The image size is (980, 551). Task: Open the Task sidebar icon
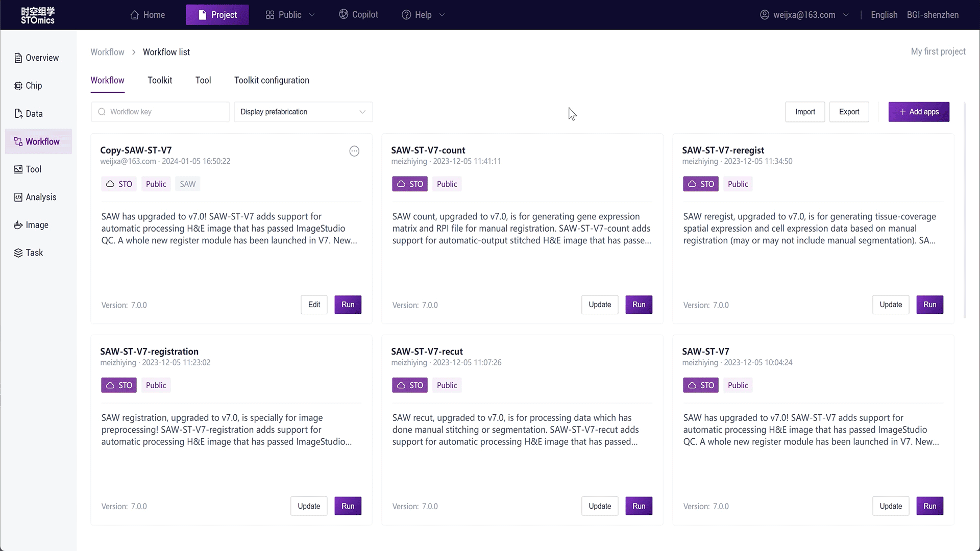(x=18, y=253)
